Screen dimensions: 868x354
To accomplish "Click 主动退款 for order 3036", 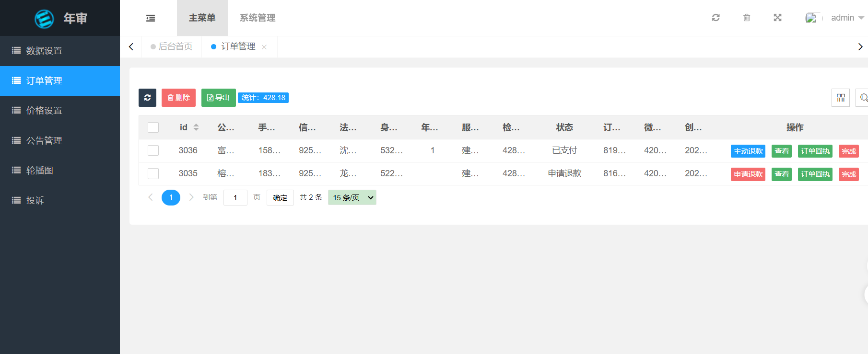I will click(x=748, y=151).
